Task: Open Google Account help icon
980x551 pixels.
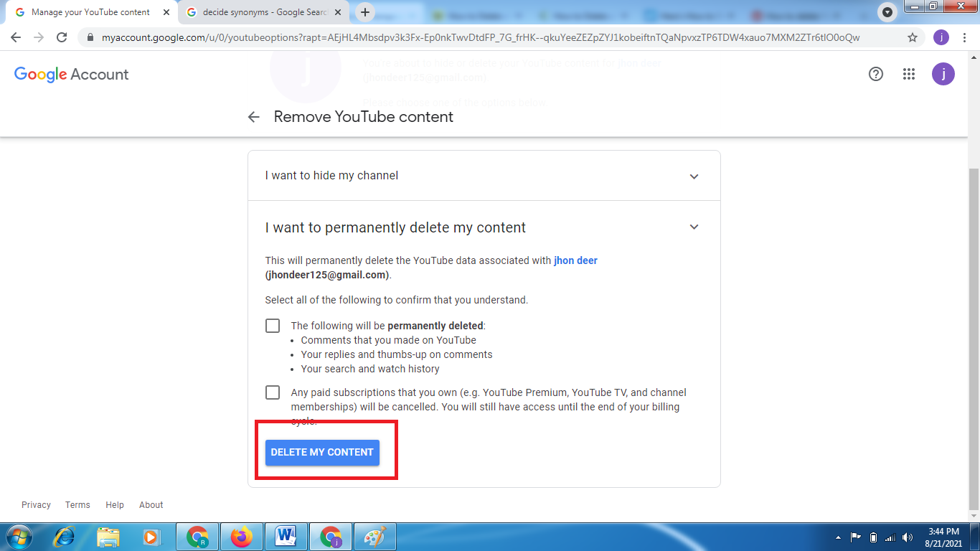Action: tap(875, 74)
